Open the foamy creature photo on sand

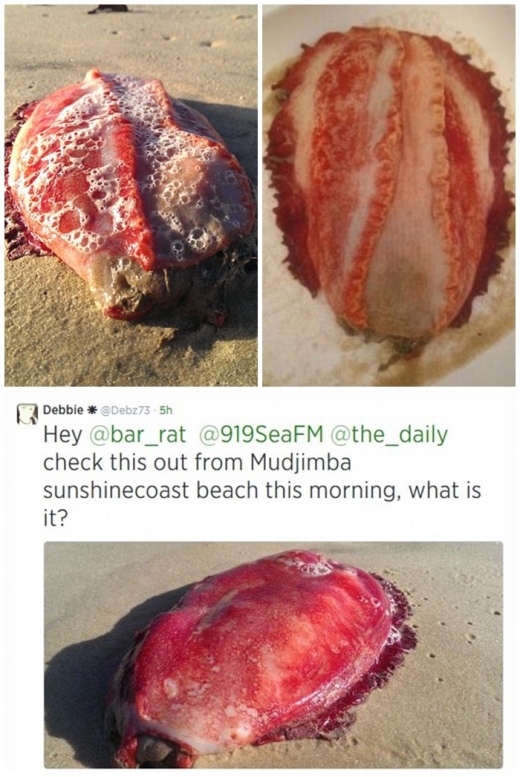point(131,195)
